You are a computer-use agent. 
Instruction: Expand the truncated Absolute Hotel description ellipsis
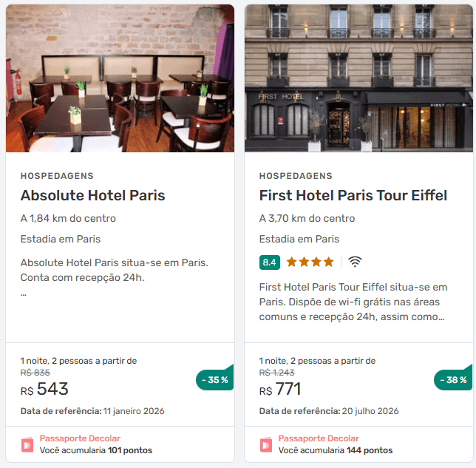pos(24,294)
